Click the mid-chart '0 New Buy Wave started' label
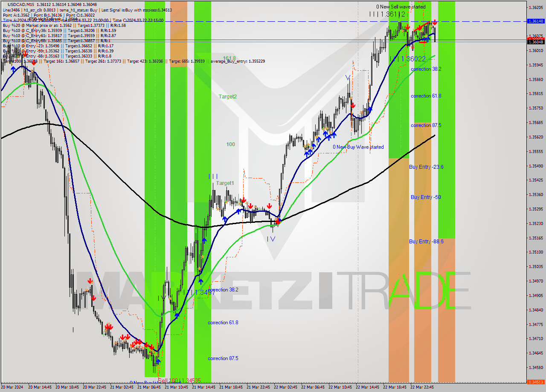The width and height of the screenshot is (546, 392). tap(358, 147)
